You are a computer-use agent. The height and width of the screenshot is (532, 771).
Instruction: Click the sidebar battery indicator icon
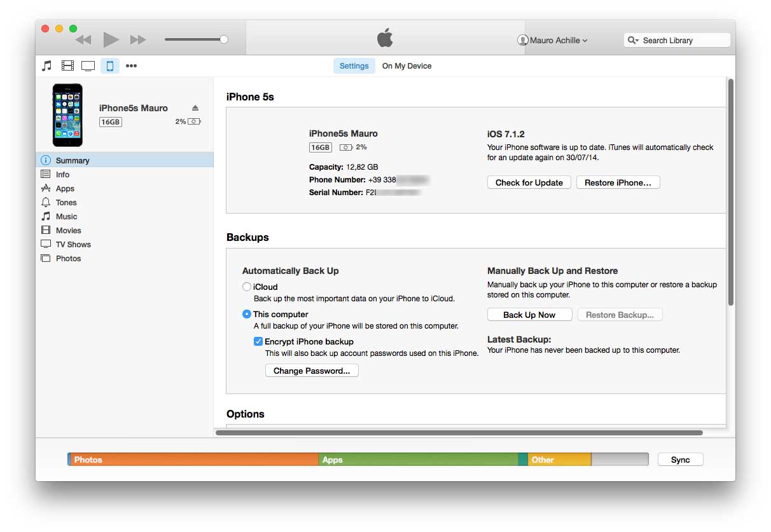[195, 121]
